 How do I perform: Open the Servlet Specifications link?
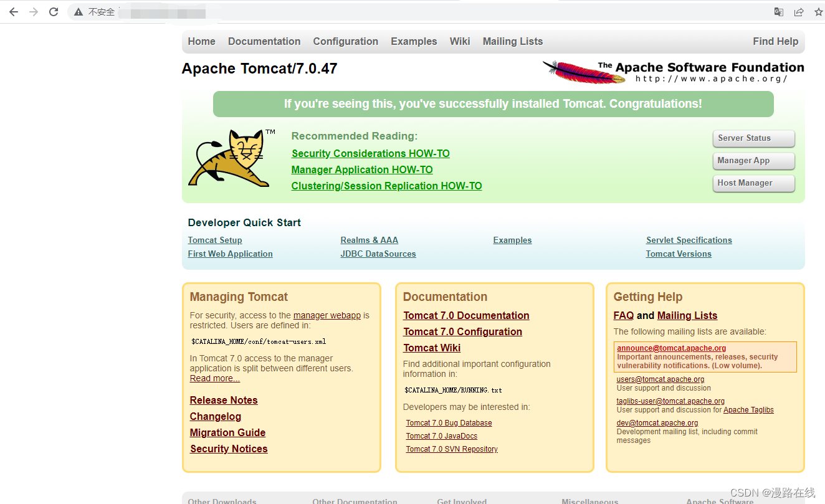coord(689,240)
